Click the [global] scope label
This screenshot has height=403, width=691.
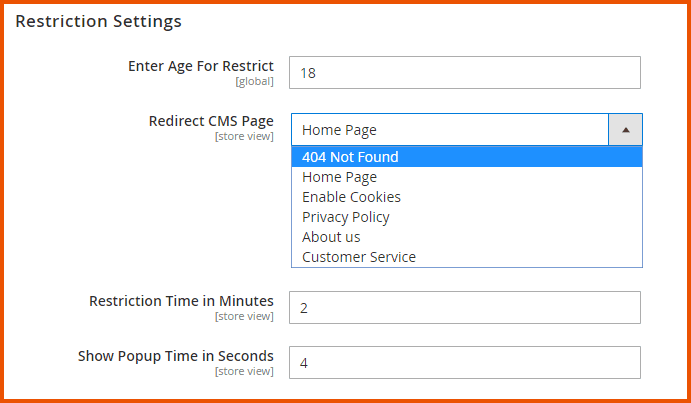coord(254,81)
